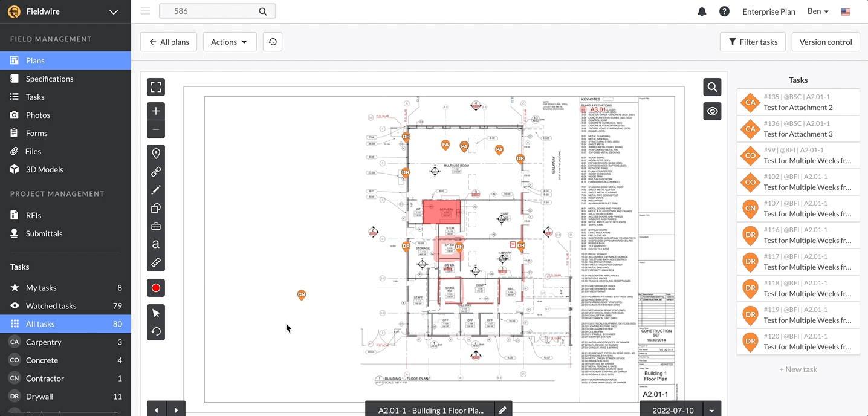This screenshot has width=868, height=416.
Task: Open the notifications bell
Action: pyautogui.click(x=702, y=11)
